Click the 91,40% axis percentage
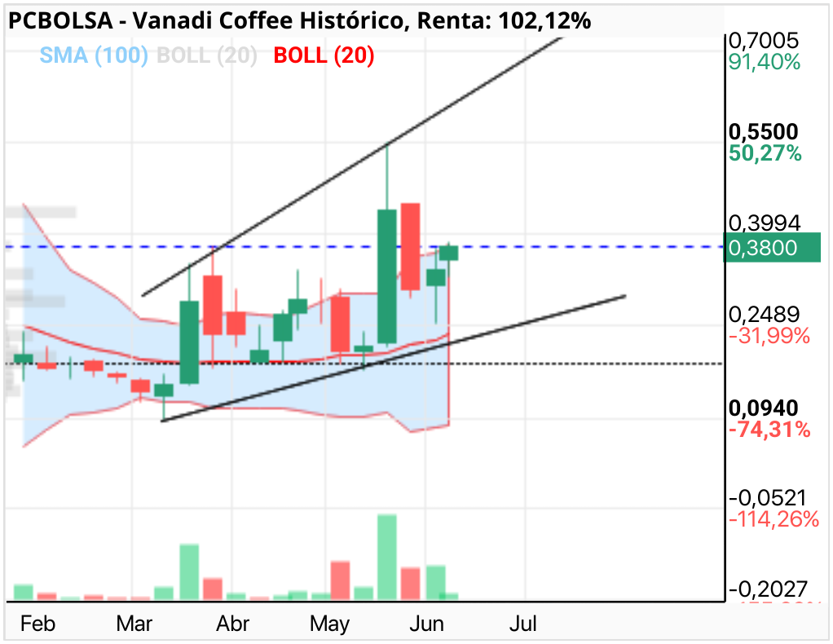 764,63
